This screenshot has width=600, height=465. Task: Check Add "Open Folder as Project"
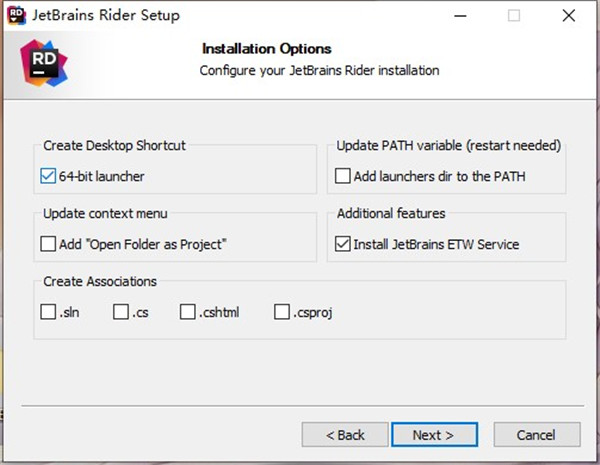pyautogui.click(x=48, y=243)
